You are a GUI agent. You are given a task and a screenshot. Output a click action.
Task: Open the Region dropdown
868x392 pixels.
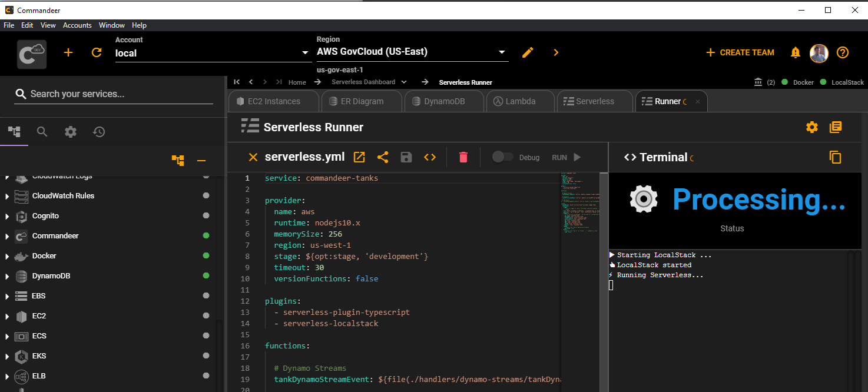point(412,52)
